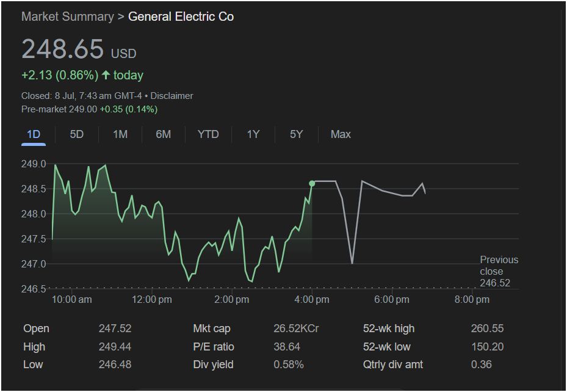
Task: Click the 10:00 am axis label
Action: [71, 299]
